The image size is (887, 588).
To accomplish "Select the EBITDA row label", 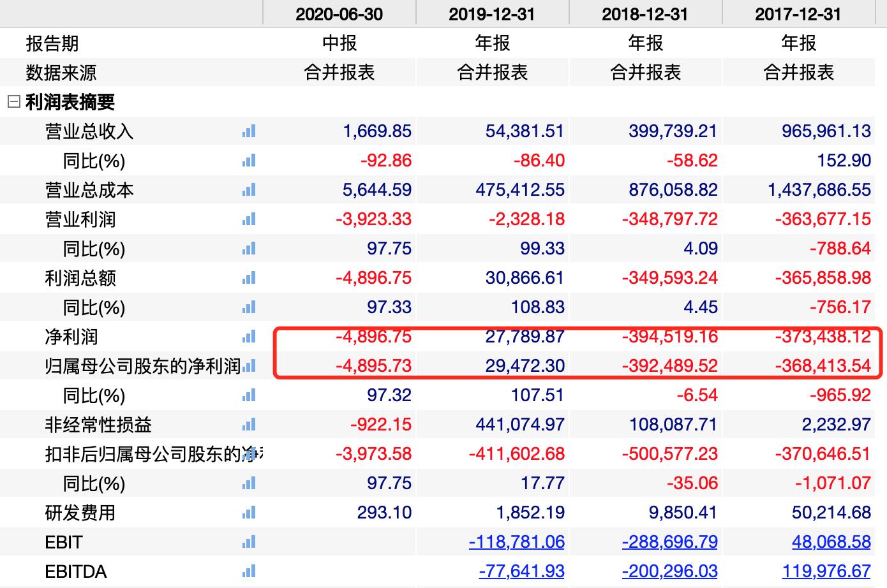I will pyautogui.click(x=76, y=571).
